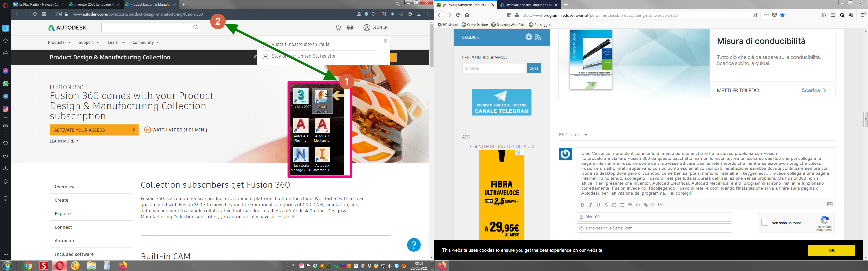Click SIGN IN on Autodesk
The height and width of the screenshot is (271, 868).
tap(376, 27)
